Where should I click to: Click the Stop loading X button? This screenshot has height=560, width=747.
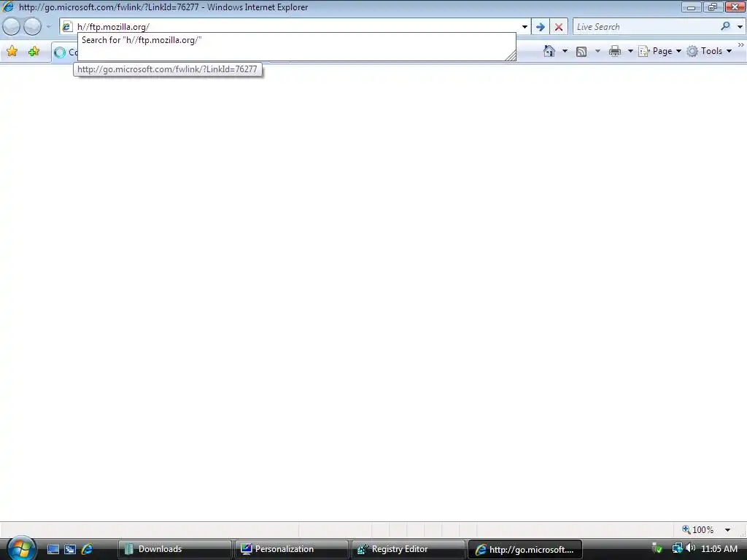tap(559, 27)
